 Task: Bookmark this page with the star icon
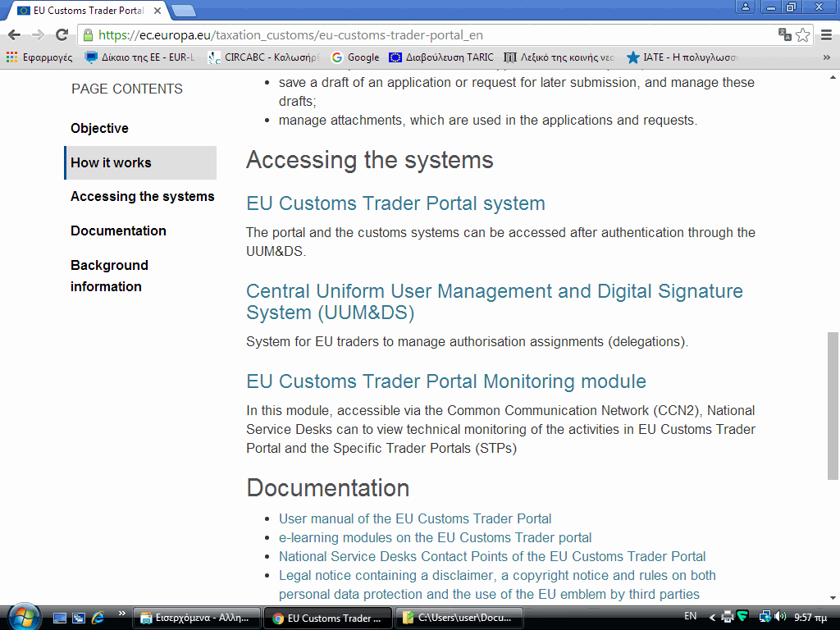[802, 34]
